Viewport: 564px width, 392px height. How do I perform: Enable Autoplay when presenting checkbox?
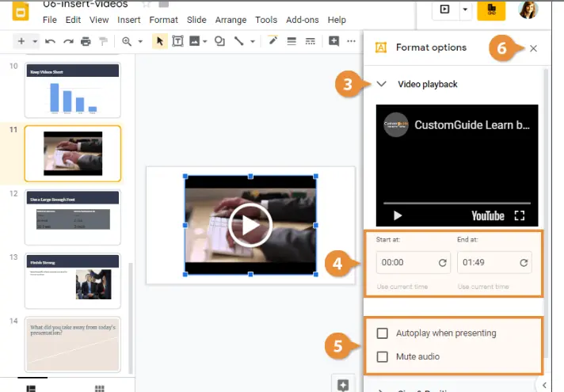tap(383, 333)
